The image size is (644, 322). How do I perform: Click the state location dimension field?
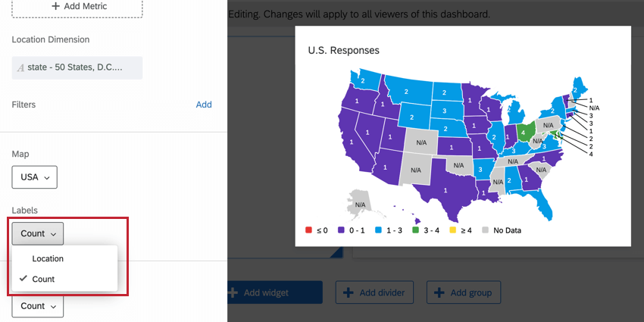click(x=77, y=67)
